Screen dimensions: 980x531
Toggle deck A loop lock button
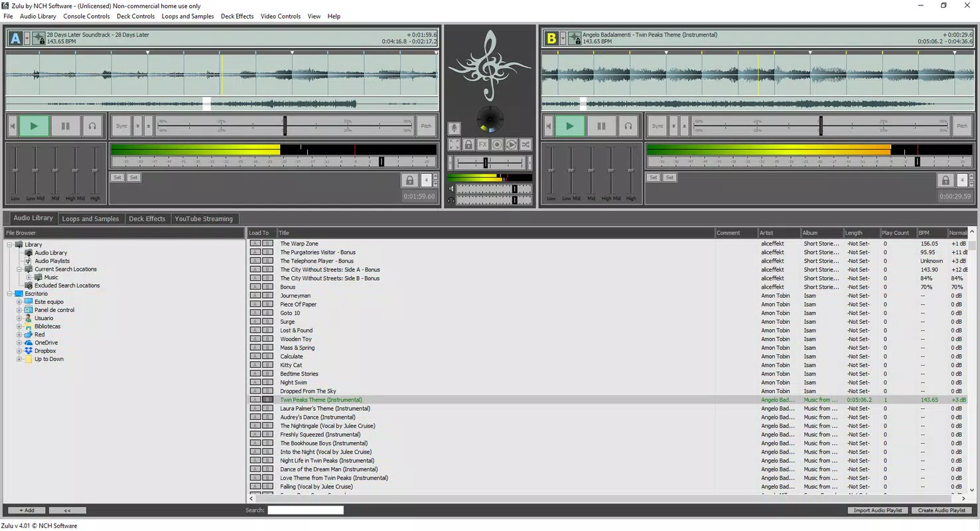(409, 180)
